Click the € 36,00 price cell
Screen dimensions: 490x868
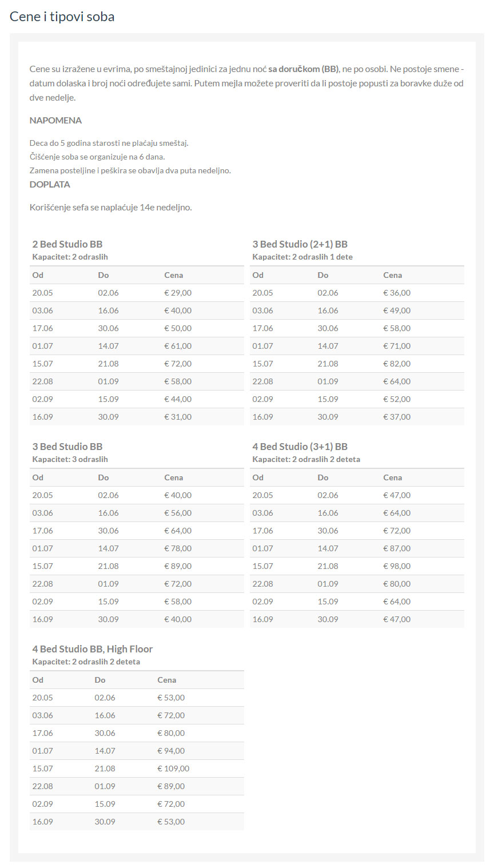[397, 293]
